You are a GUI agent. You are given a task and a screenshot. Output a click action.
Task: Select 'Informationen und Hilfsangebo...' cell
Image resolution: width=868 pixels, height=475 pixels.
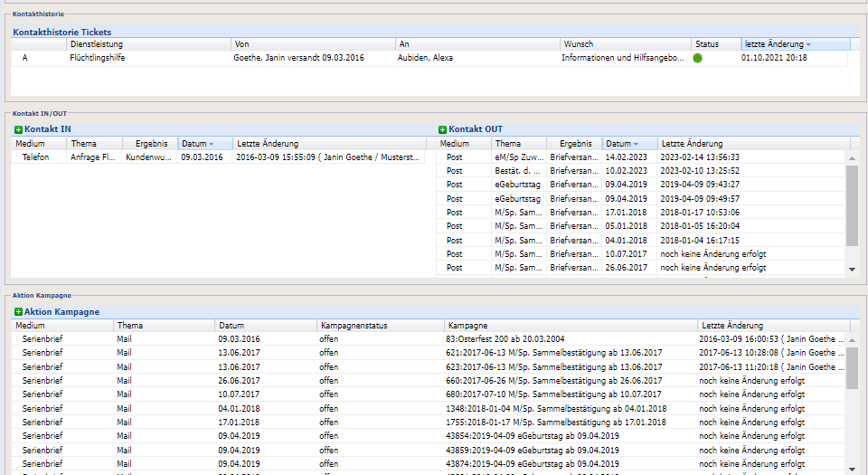(623, 58)
